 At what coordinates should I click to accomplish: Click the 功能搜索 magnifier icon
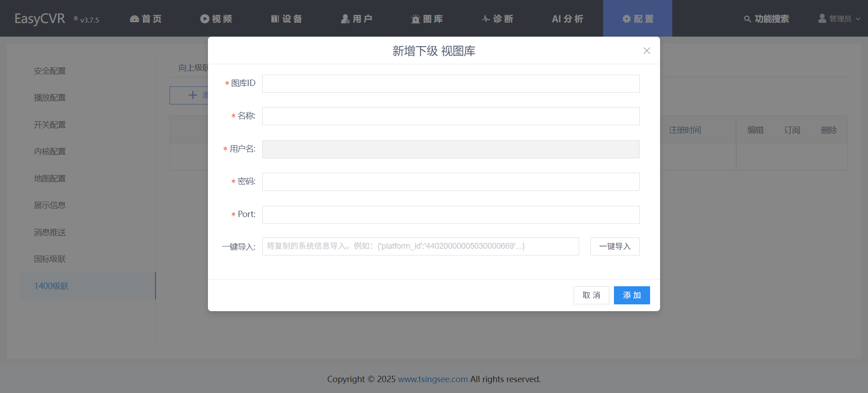tap(747, 19)
